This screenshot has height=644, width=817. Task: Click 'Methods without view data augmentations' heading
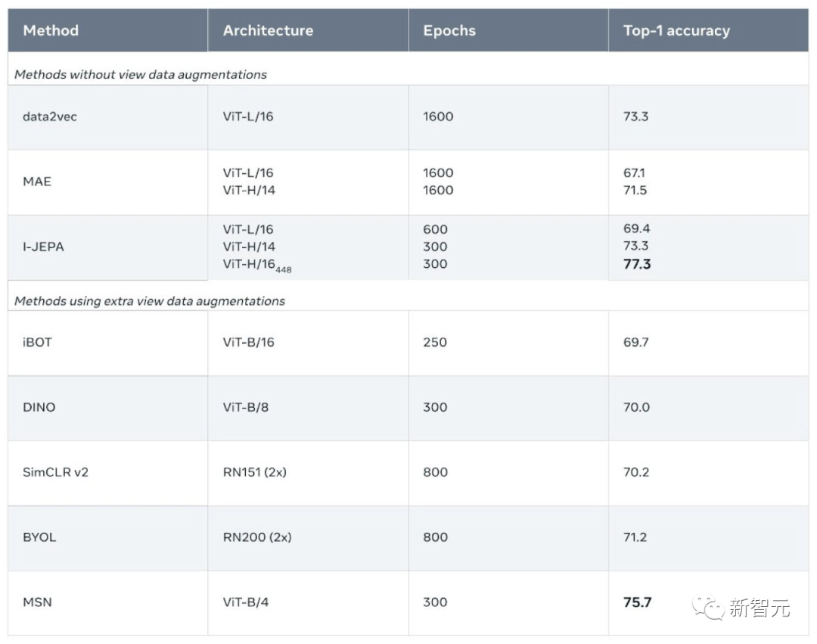(141, 74)
